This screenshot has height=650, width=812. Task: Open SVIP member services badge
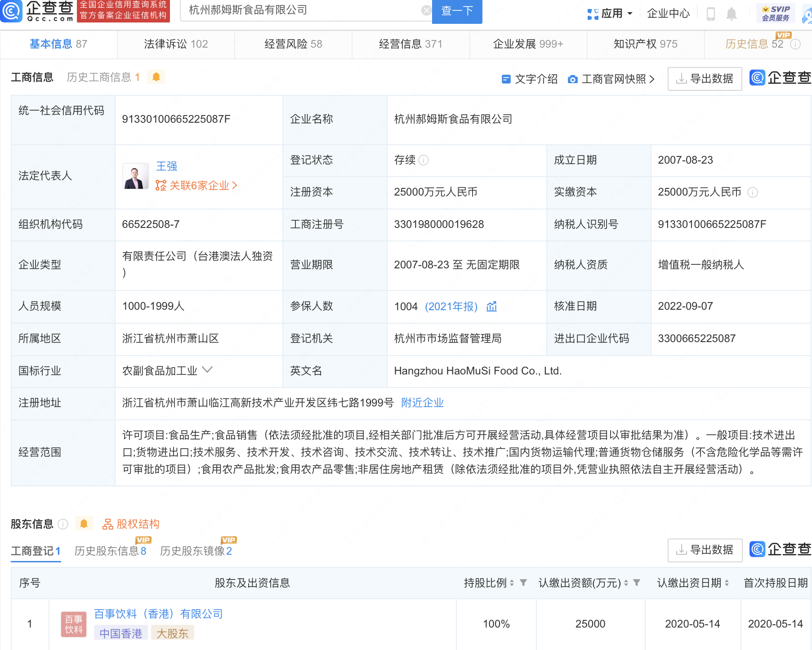776,13
